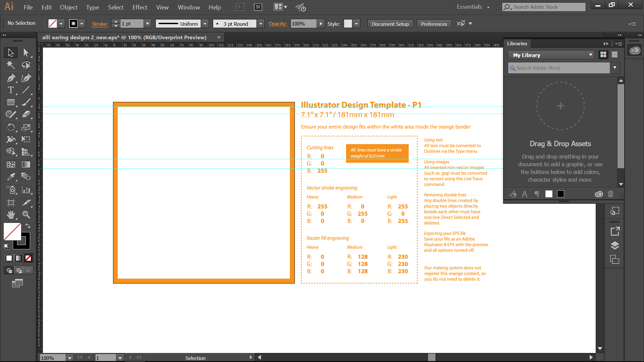Choose the Paintbrush tool
644x362 pixels.
[26, 102]
